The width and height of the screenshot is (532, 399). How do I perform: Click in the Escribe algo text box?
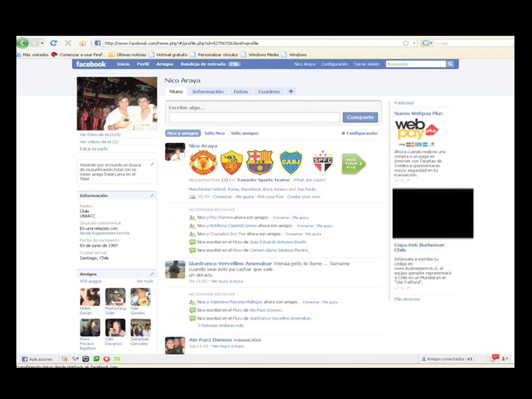[254, 117]
